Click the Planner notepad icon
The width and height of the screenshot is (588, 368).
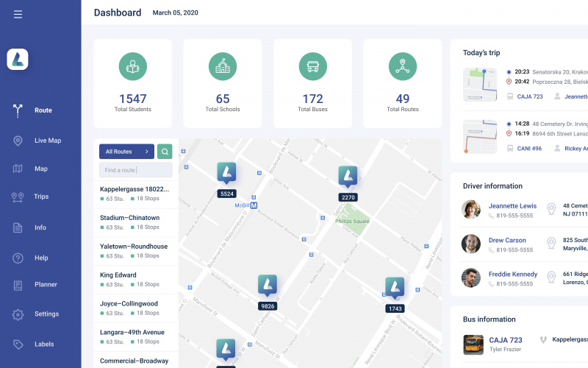(x=18, y=285)
